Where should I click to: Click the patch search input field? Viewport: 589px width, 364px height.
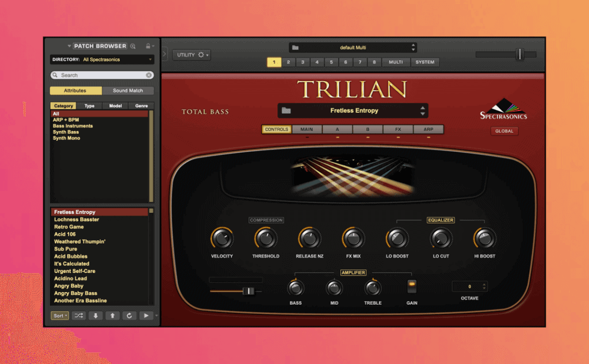pyautogui.click(x=102, y=75)
